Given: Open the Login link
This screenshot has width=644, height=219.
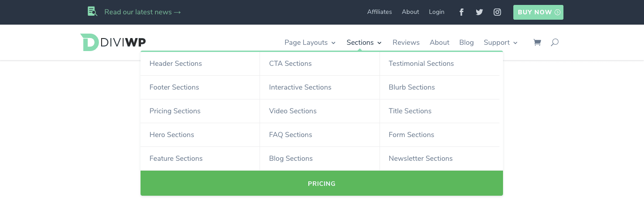Looking at the screenshot, I should (x=436, y=12).
